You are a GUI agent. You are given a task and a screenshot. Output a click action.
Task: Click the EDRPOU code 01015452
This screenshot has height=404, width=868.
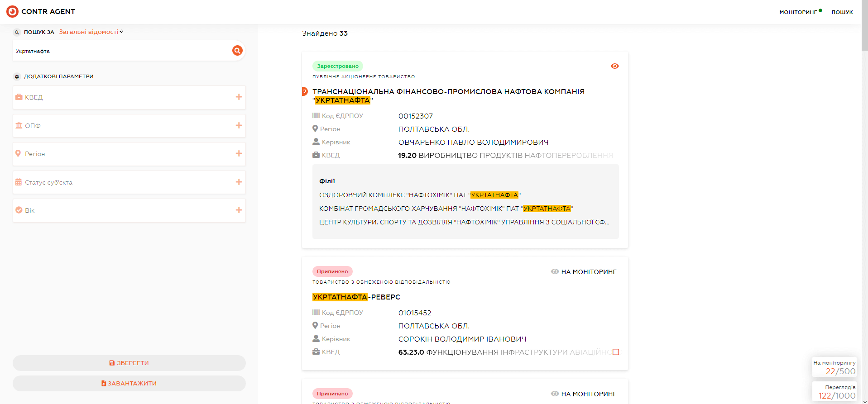coord(415,313)
